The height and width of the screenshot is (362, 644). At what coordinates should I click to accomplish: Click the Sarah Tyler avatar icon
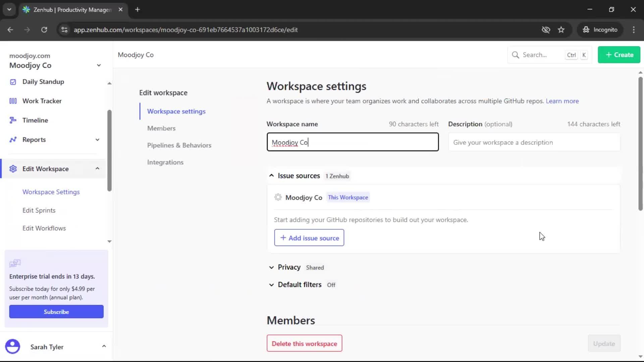12,347
